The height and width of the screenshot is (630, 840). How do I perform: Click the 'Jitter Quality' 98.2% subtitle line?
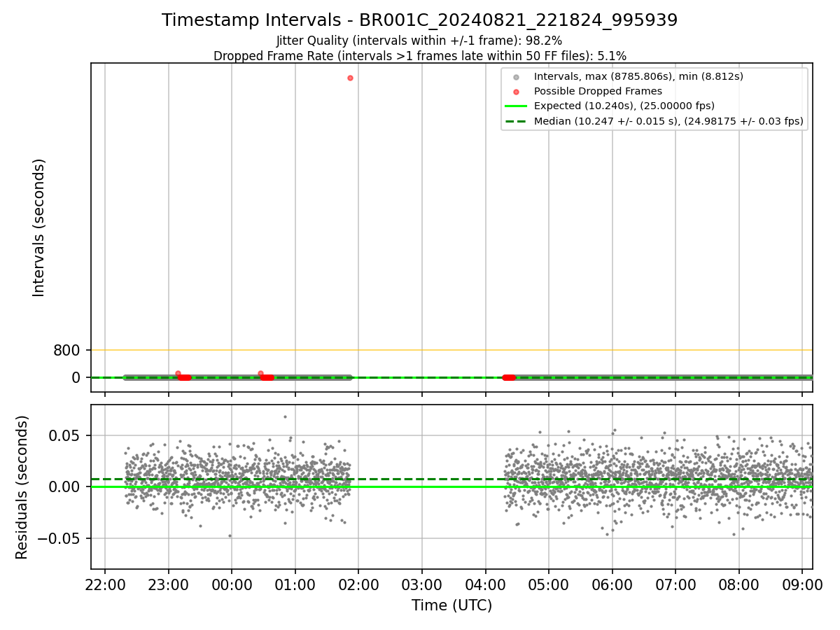tap(419, 41)
